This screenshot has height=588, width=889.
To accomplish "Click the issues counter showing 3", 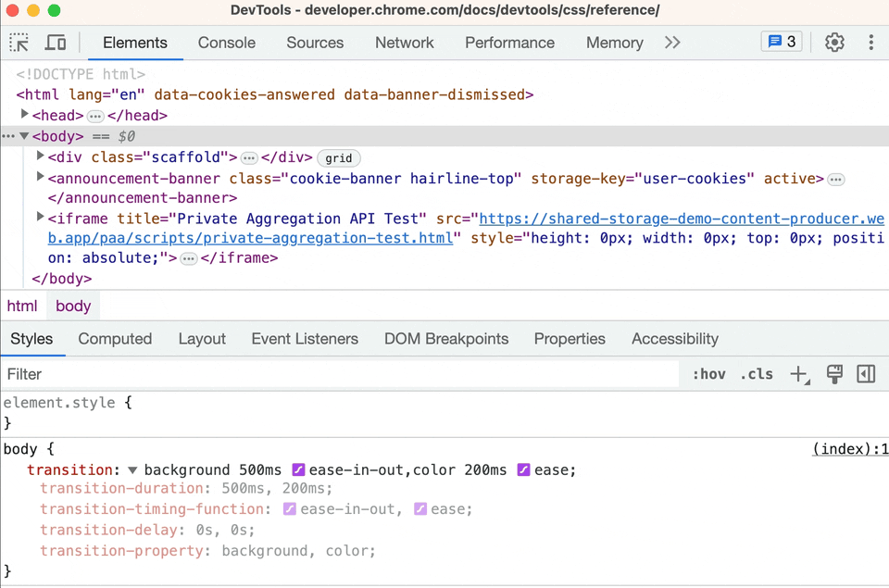I will (782, 42).
